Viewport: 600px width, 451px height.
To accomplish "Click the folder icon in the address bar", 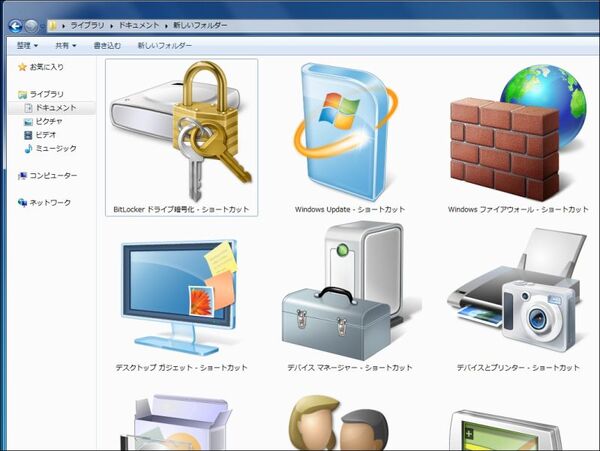I will 53,26.
